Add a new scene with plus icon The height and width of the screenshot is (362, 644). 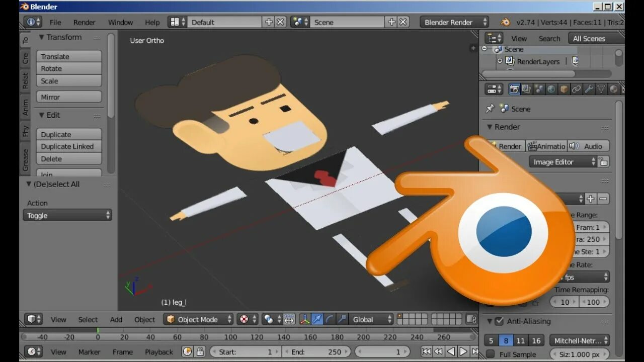pos(391,22)
